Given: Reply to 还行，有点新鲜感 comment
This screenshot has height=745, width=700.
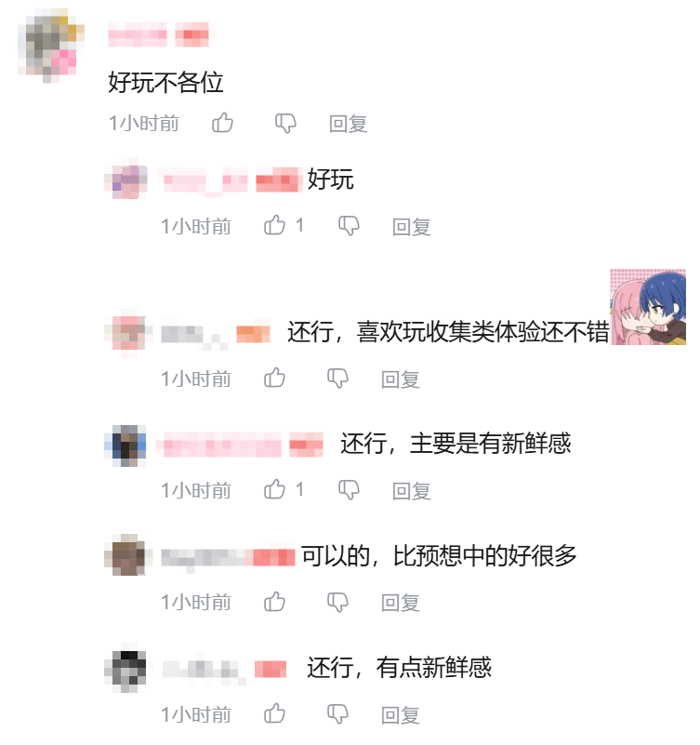Looking at the screenshot, I should pyautogui.click(x=401, y=715).
